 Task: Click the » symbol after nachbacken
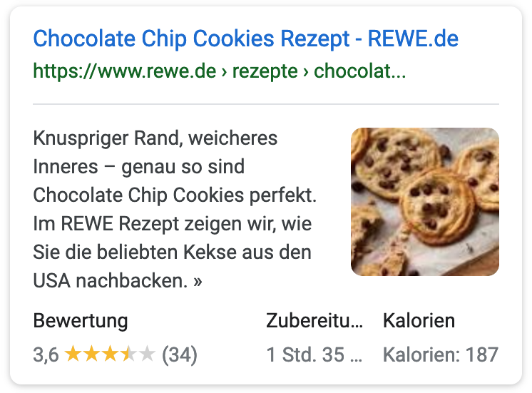tap(198, 282)
